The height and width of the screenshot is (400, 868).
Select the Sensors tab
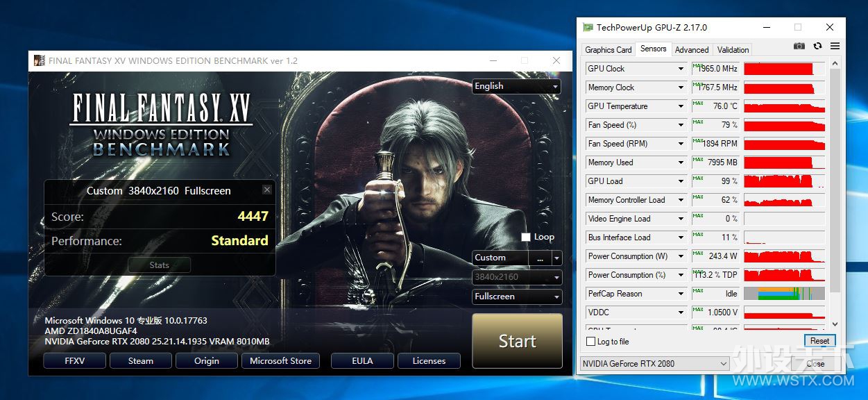[x=653, y=49]
